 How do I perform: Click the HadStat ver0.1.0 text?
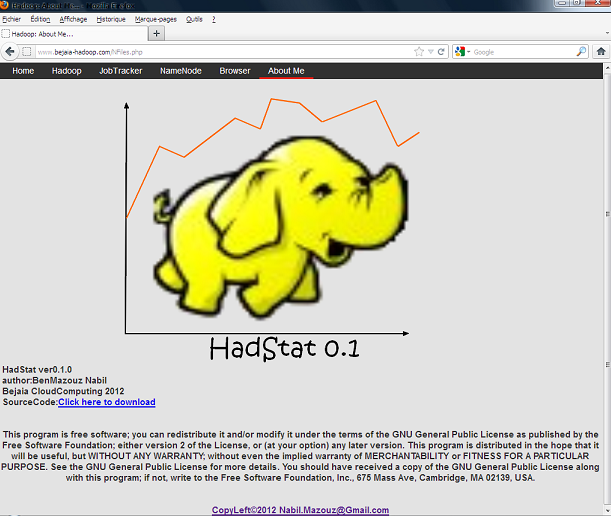pyautogui.click(x=37, y=369)
